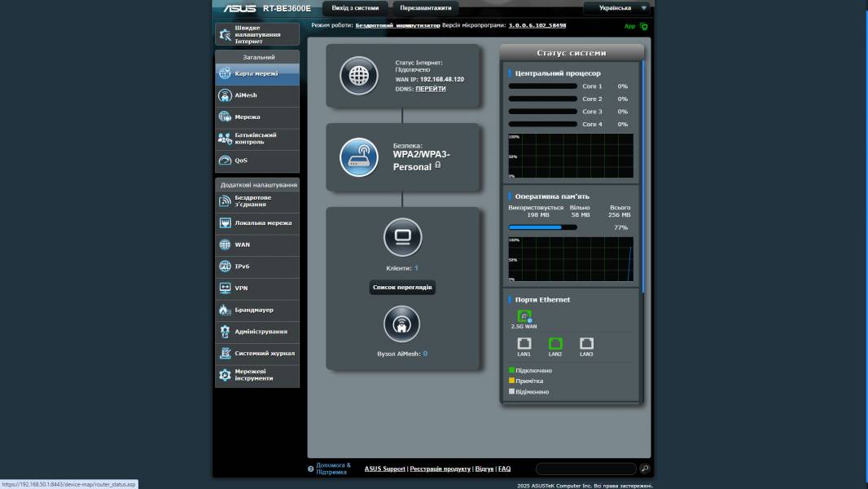Click the 2.5G WAN port icon
Image resolution: width=868 pixels, height=489 pixels.
pos(524,316)
